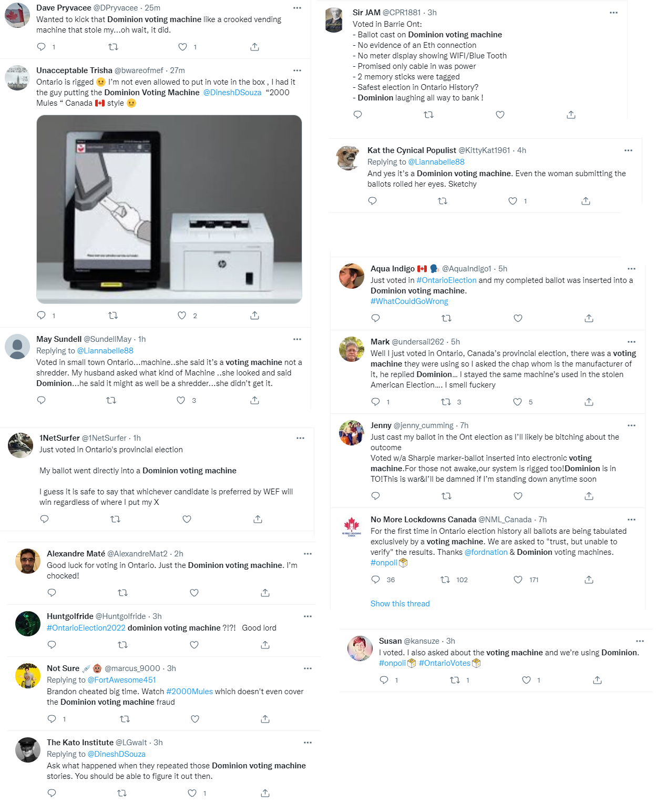Open the #WhatCouldGoWrong hashtag
This screenshot has width=656, height=812.
coord(409,301)
